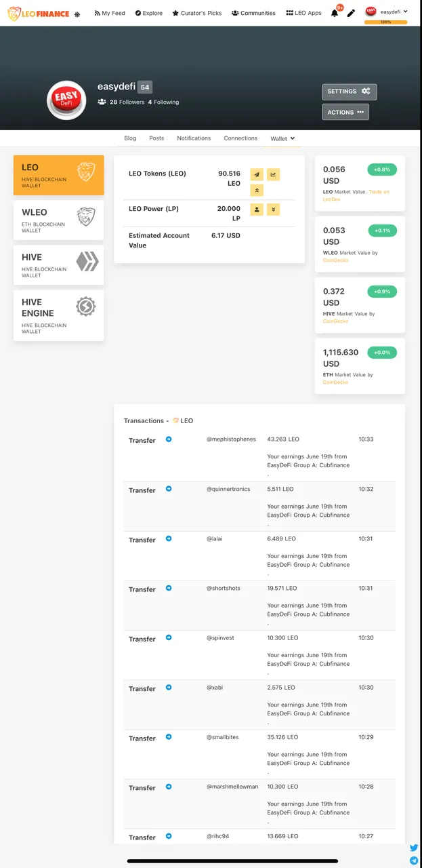This screenshot has height=868, width=422.
Task: Click the EasyDeFi profile avatar
Action: [x=66, y=101]
